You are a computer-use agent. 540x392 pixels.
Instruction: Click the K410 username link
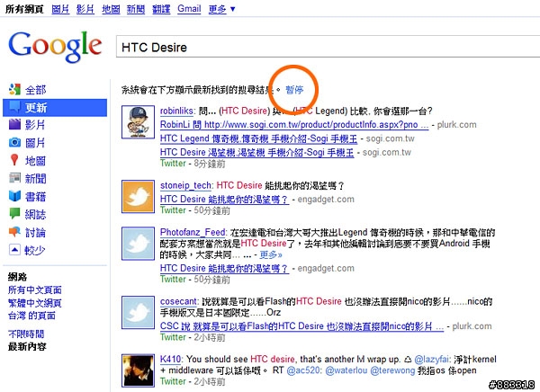tap(170, 359)
